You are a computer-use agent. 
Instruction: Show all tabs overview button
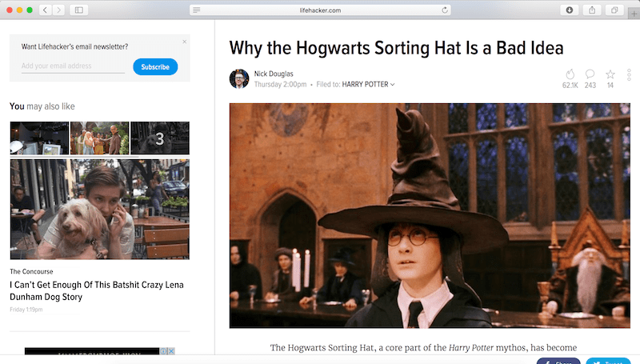pyautogui.click(x=614, y=10)
